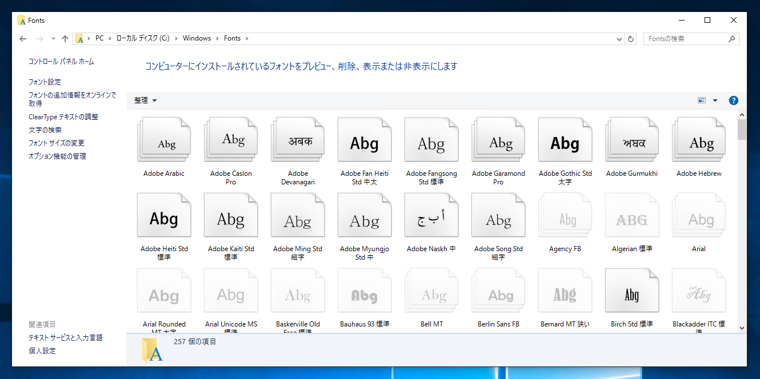
Task: Select the Adobe Gurmukhi font icon
Action: [x=632, y=140]
